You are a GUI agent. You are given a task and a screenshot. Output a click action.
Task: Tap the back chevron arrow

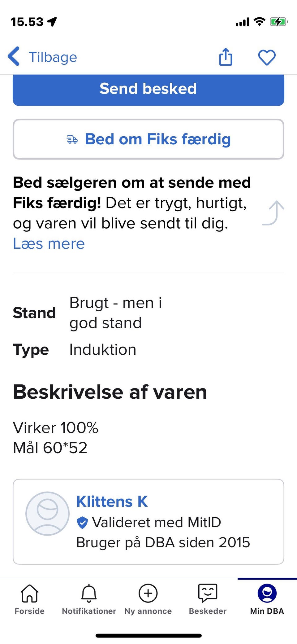[14, 56]
